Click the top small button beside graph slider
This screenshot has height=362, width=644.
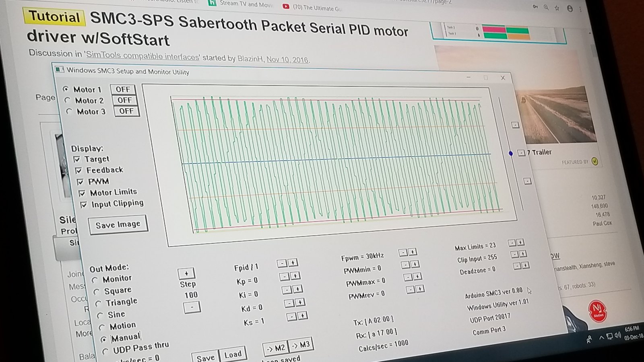[x=515, y=125]
